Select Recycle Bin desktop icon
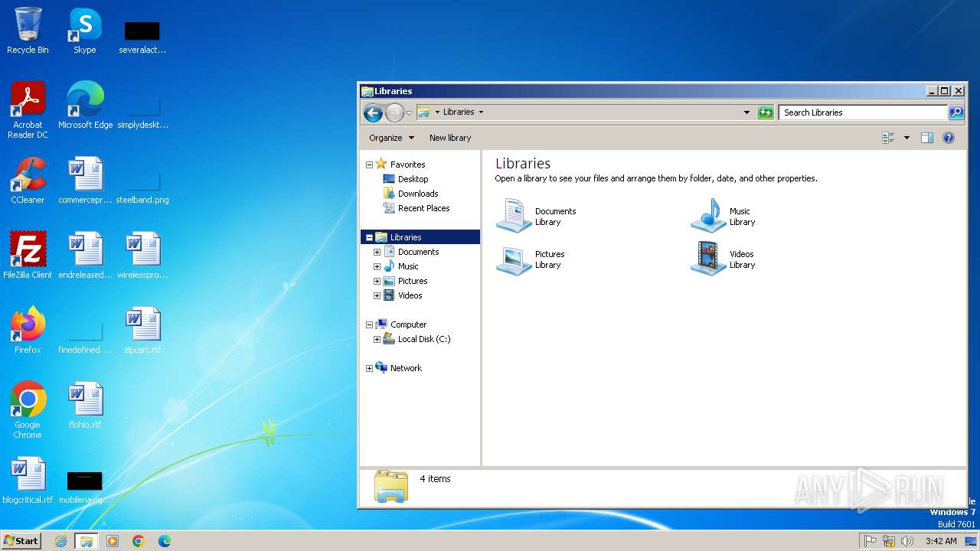 (x=28, y=31)
